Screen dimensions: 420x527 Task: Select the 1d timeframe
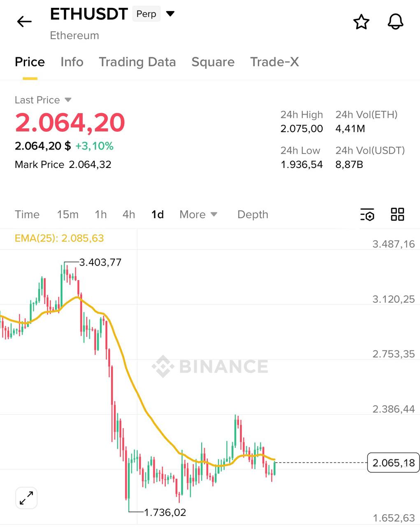pos(158,215)
